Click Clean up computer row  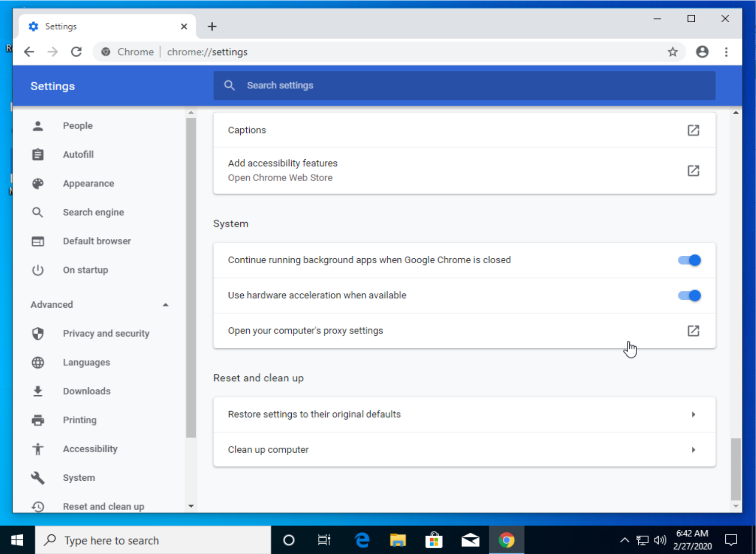click(464, 450)
